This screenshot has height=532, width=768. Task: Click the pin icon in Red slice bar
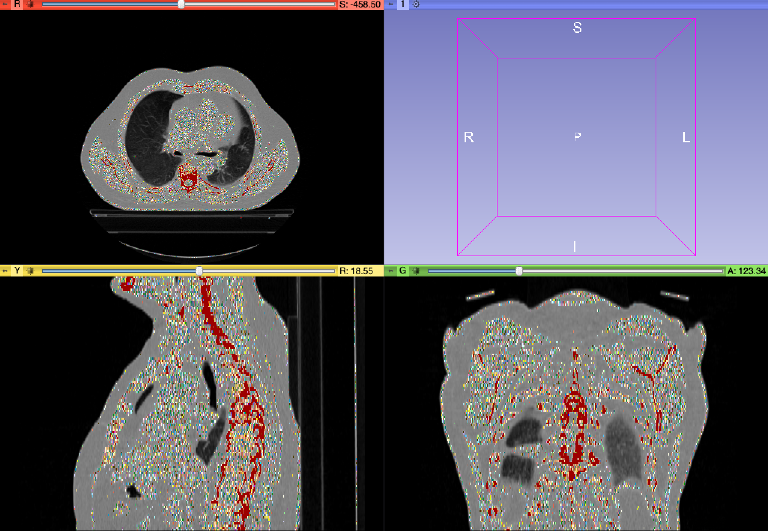click(x=5, y=4)
